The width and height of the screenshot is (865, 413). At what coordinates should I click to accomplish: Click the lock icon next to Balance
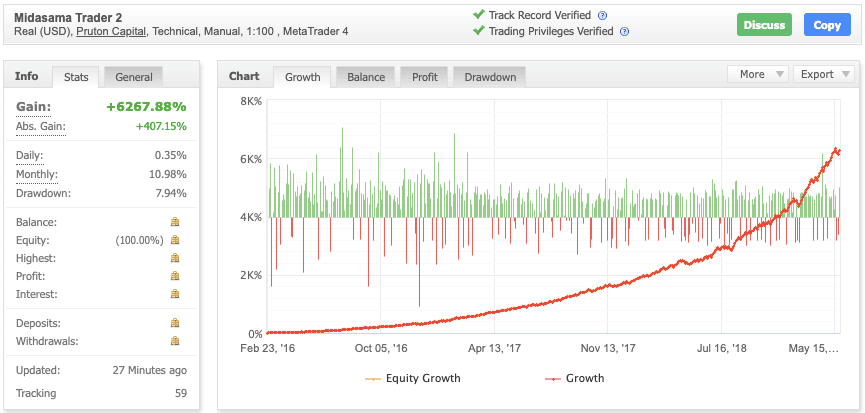coord(175,222)
